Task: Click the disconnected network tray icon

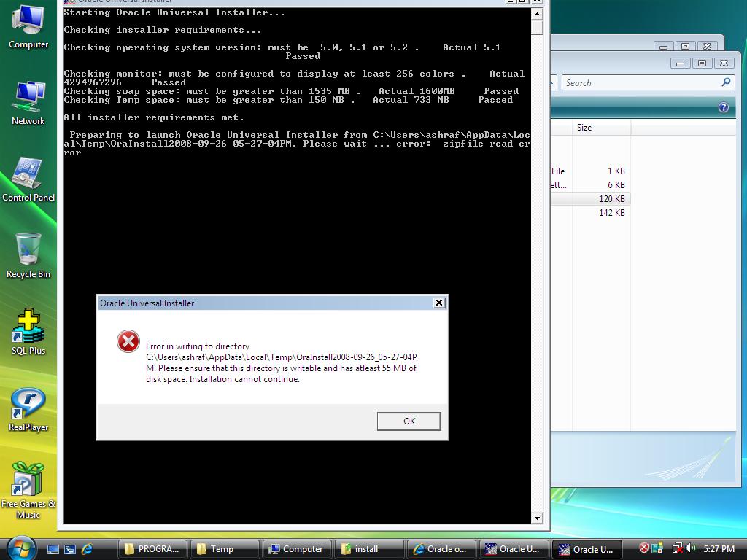Action: (676, 548)
